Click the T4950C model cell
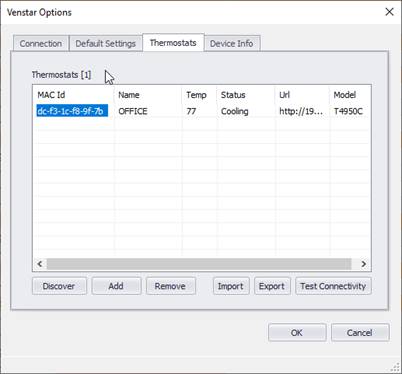The image size is (402, 374). pyautogui.click(x=348, y=111)
